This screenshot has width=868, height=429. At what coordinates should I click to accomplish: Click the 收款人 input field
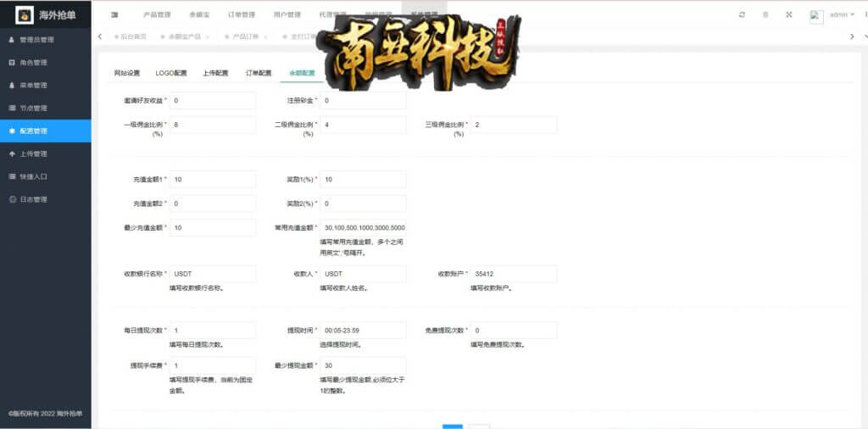[363, 274]
